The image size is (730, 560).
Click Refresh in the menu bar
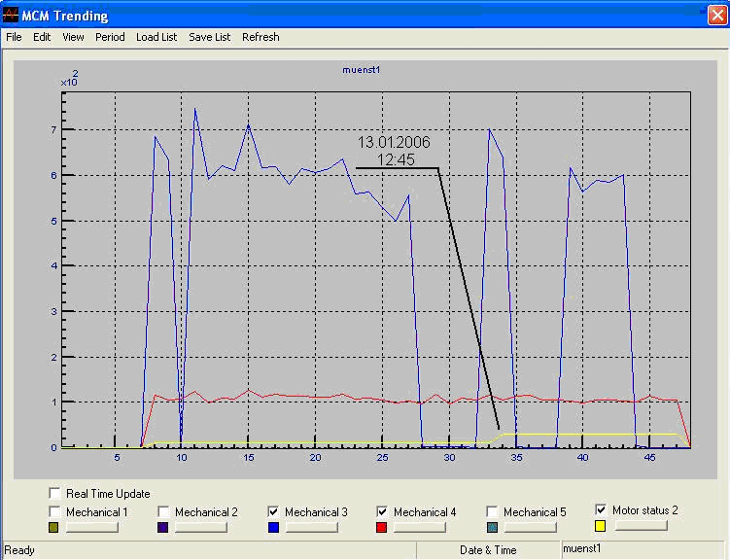tap(261, 37)
